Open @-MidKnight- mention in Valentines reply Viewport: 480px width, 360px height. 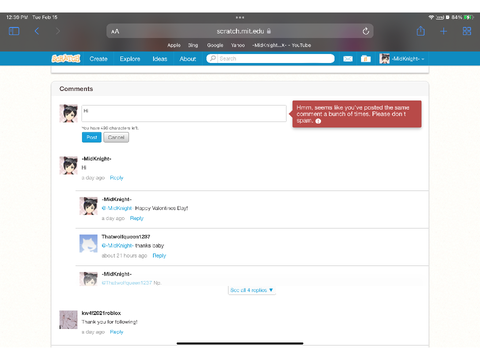pyautogui.click(x=117, y=208)
